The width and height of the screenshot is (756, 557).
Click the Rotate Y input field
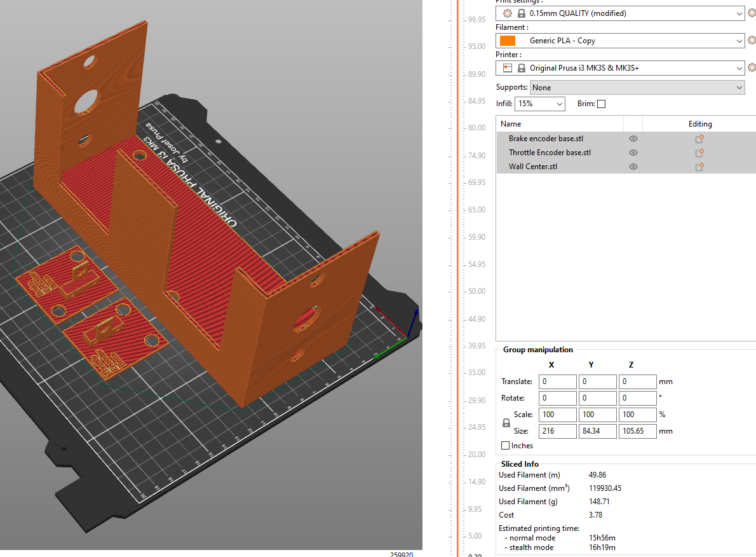click(x=597, y=397)
